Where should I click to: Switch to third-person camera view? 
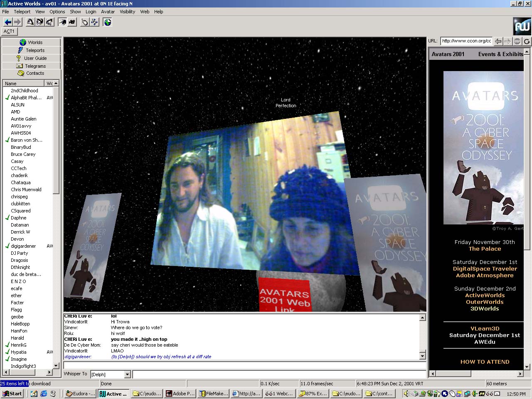(x=72, y=22)
